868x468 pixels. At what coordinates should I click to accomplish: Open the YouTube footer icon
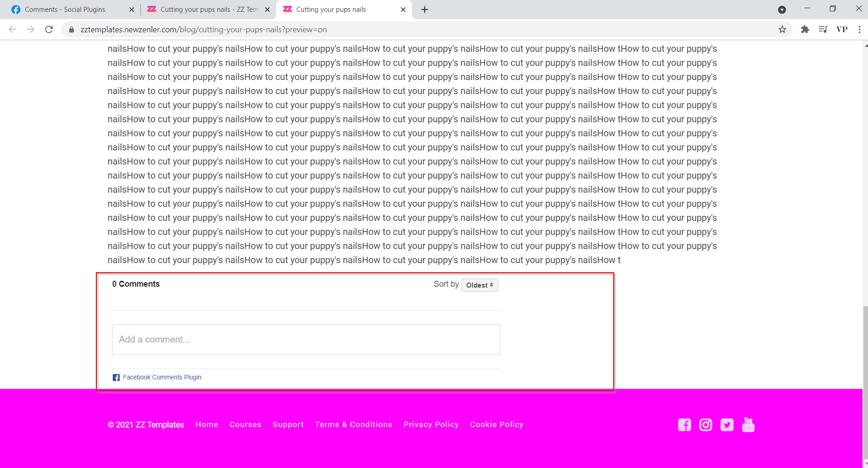[x=748, y=425]
